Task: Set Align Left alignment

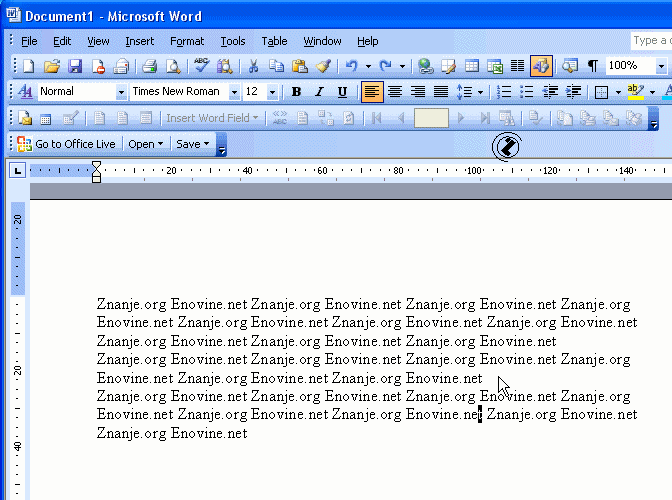Action: click(372, 92)
